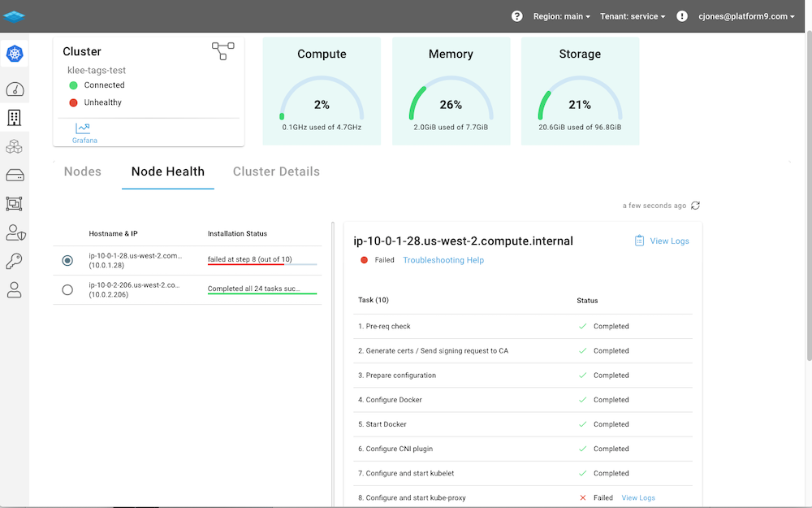Select radio button for ip-10-0-1-28 node
Viewport: 812px width, 508px height.
67,260
